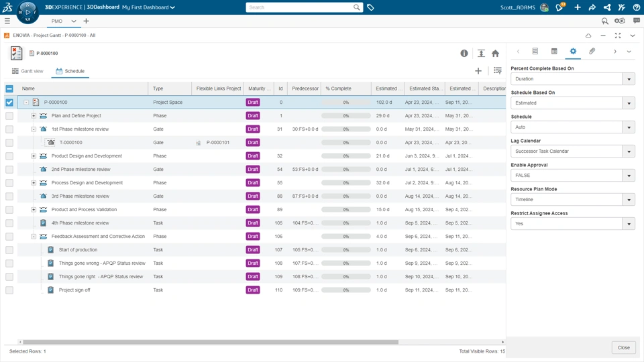Expand Process Design and Development phase

[34, 182]
